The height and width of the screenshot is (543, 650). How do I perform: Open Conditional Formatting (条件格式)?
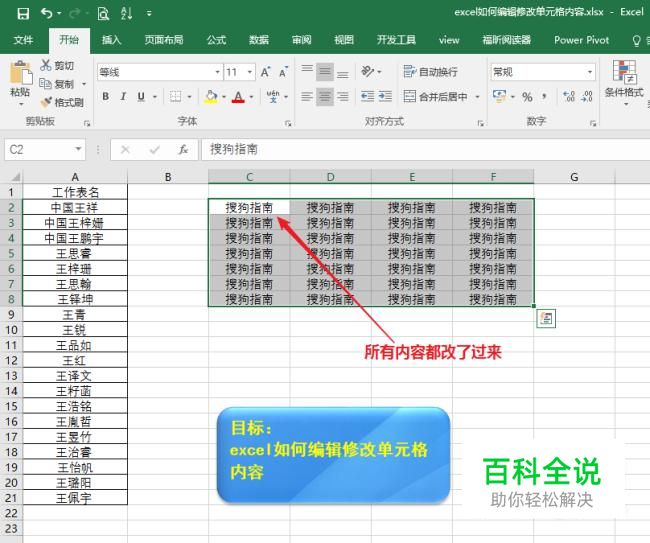pos(624,81)
